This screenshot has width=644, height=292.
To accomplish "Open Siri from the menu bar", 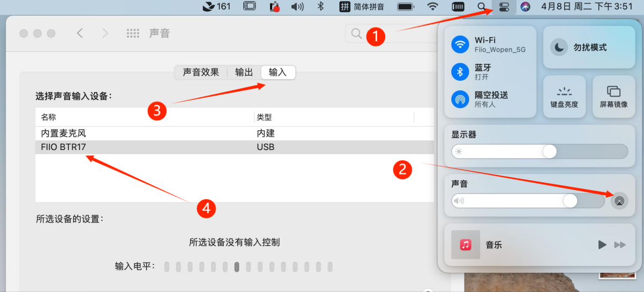I will [525, 7].
